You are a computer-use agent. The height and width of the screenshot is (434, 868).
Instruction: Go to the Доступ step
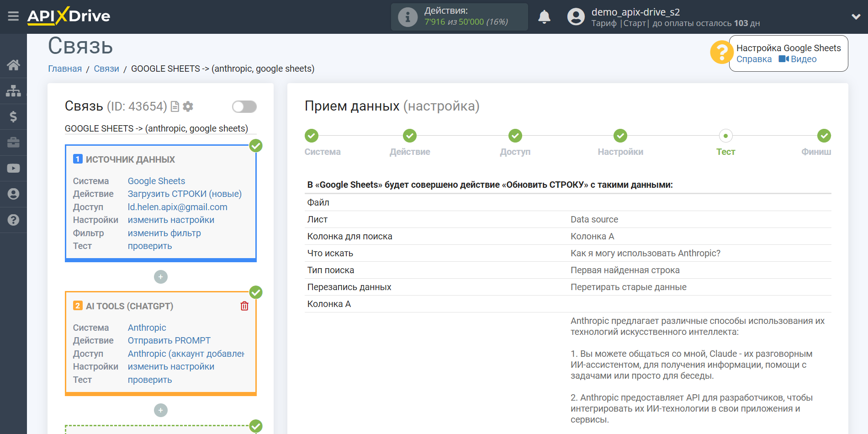[515, 136]
